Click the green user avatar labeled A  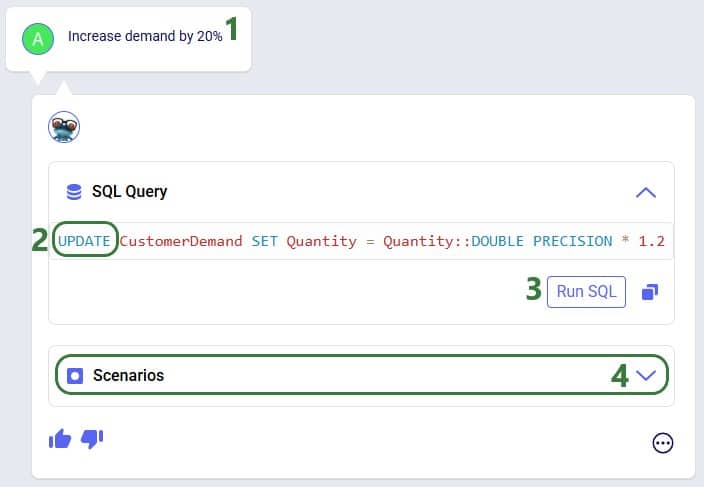[38, 39]
